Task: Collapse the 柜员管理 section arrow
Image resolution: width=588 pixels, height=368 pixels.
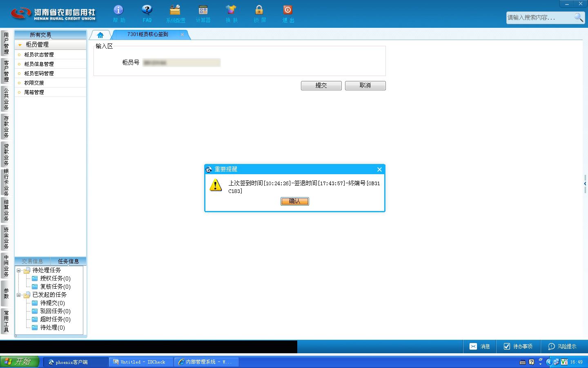Action: click(20, 45)
